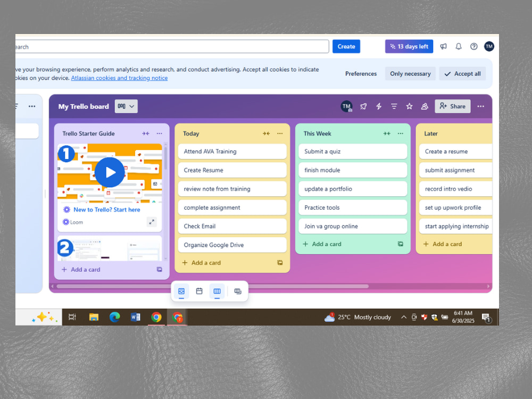Open the Join va group online card
This screenshot has width=532, height=399.
pyautogui.click(x=353, y=226)
